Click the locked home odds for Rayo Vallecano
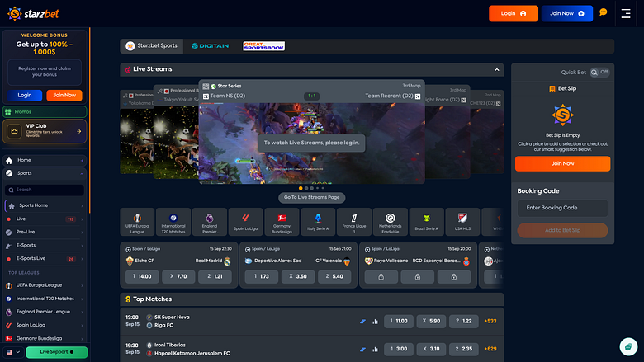 coord(381,277)
